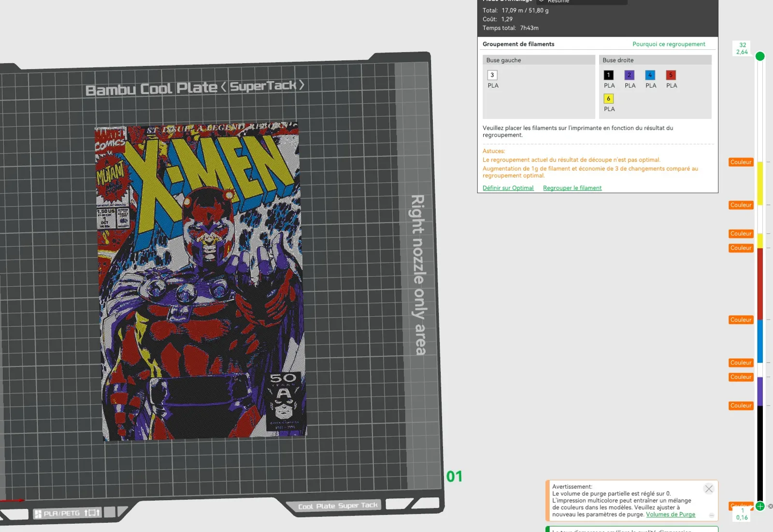Select blue filament 4 swatch
Viewport: 773px width, 532px height.
click(650, 75)
